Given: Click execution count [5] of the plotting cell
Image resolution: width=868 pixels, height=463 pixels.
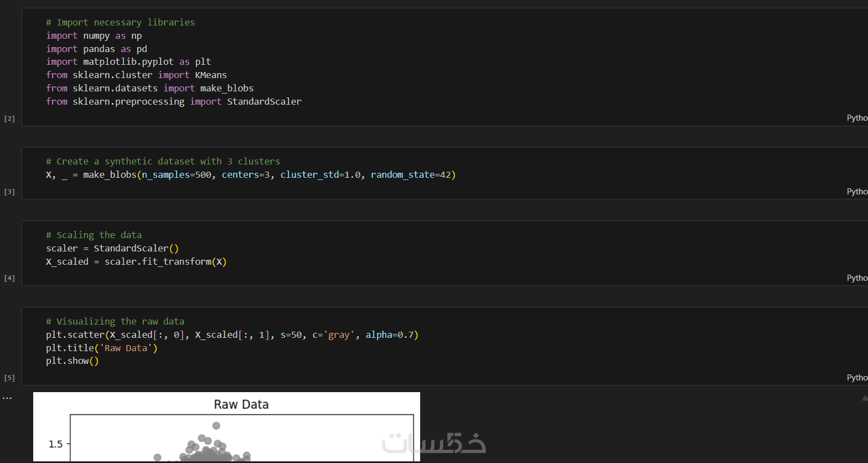Looking at the screenshot, I should [9, 378].
